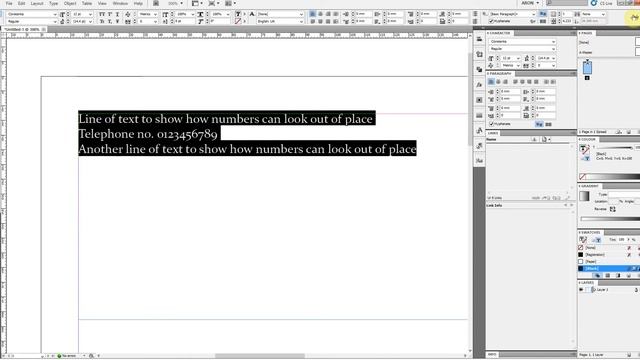Select align right in the Paragraph panel

(505, 82)
